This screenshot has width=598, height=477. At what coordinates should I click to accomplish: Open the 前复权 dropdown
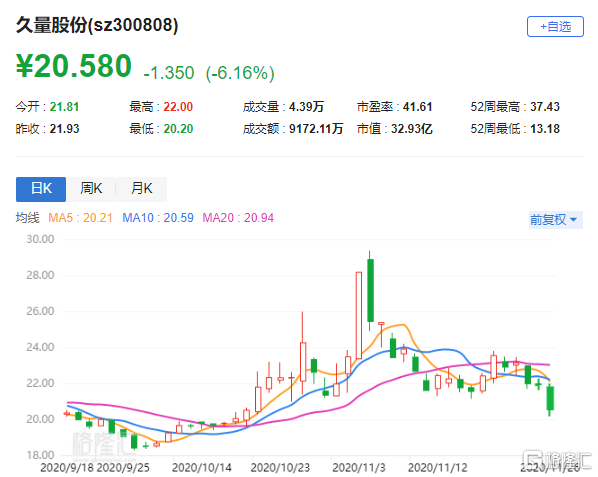pyautogui.click(x=555, y=220)
